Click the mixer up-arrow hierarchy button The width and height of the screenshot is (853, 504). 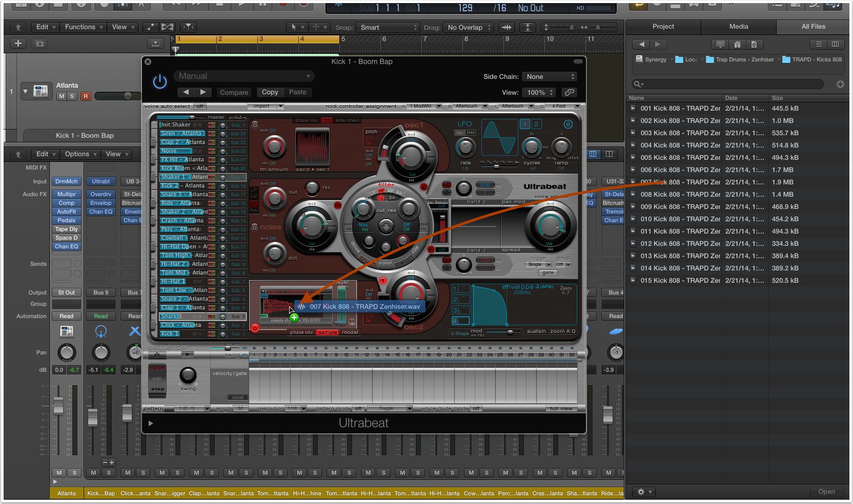click(18, 154)
